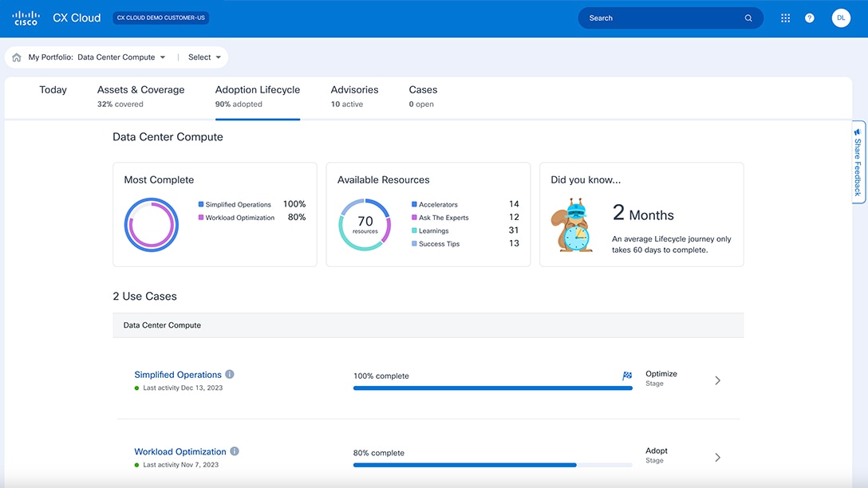Click the "Most Complete" card title
868x488 pixels.
tap(159, 180)
